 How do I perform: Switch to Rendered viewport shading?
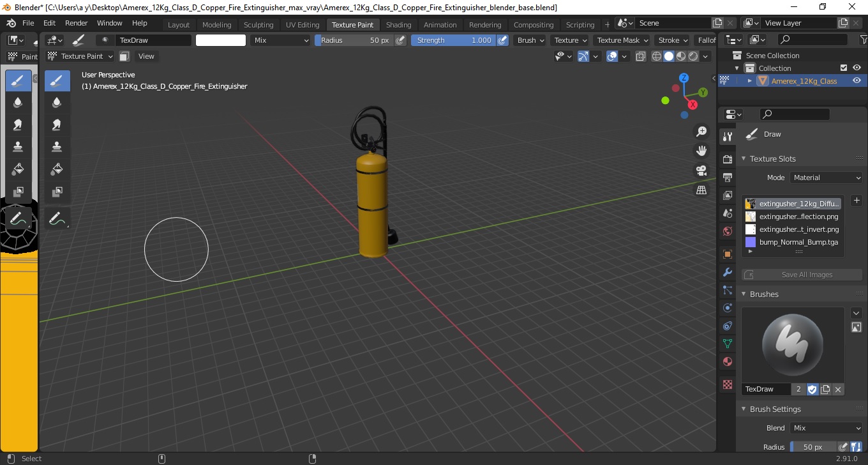(692, 56)
